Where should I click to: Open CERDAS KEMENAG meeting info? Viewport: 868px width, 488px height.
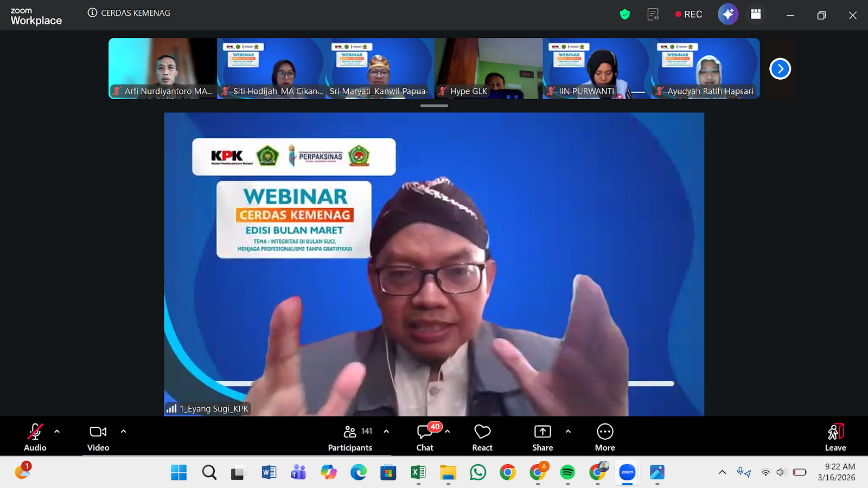tap(129, 13)
